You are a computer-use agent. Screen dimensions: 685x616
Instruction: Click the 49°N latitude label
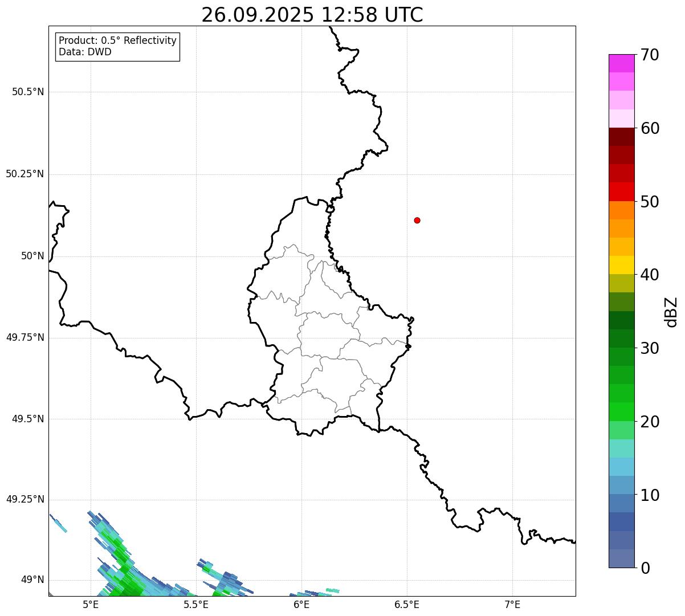33,580
